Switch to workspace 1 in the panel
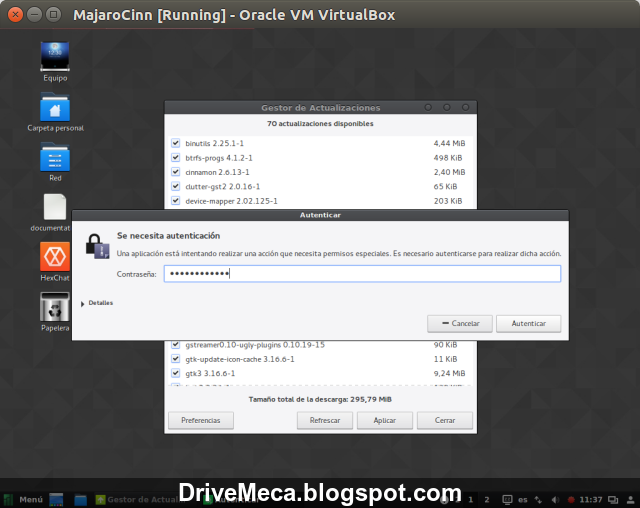The image size is (640, 508). 471,499
